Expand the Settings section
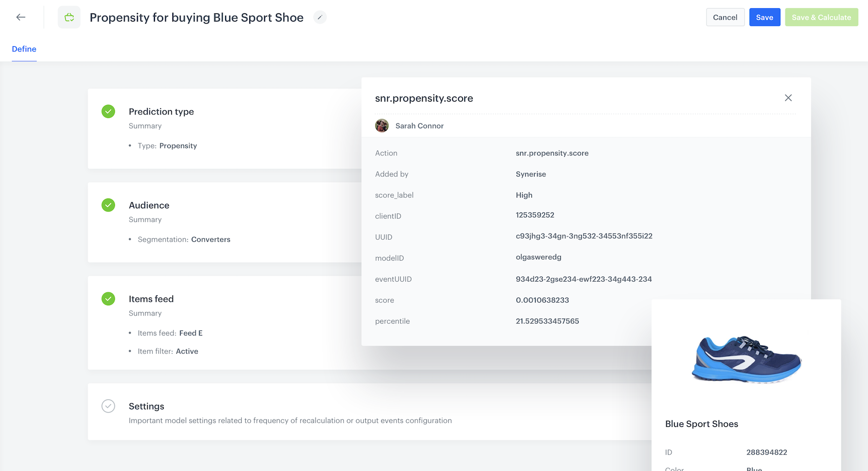 click(146, 406)
